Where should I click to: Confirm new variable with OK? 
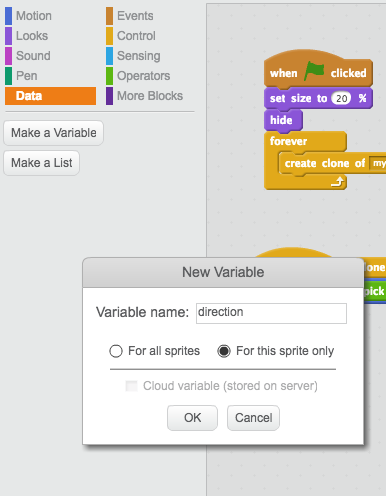pos(192,418)
